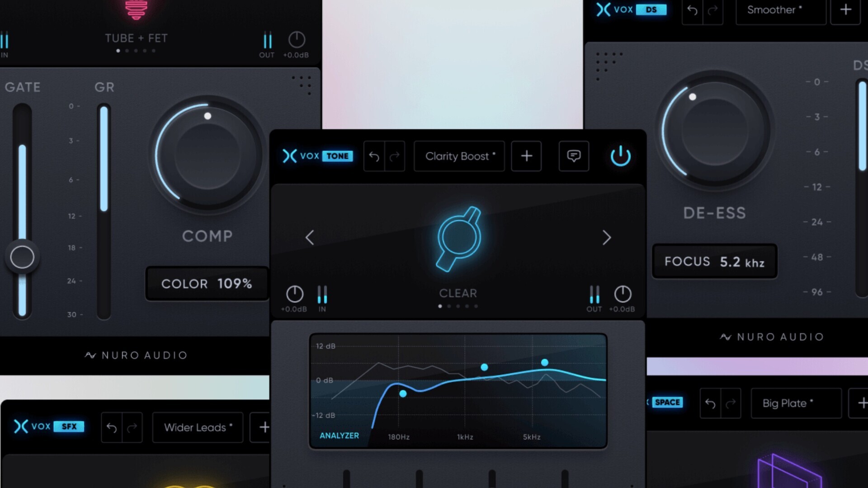Click the VOX TONE logo badge
The image size is (868, 488).
(318, 156)
